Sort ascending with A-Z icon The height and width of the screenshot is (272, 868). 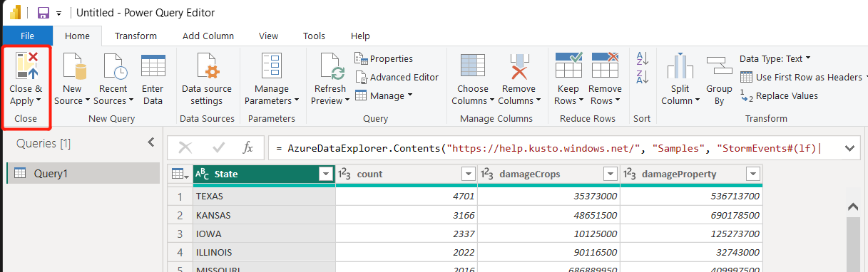click(642, 58)
